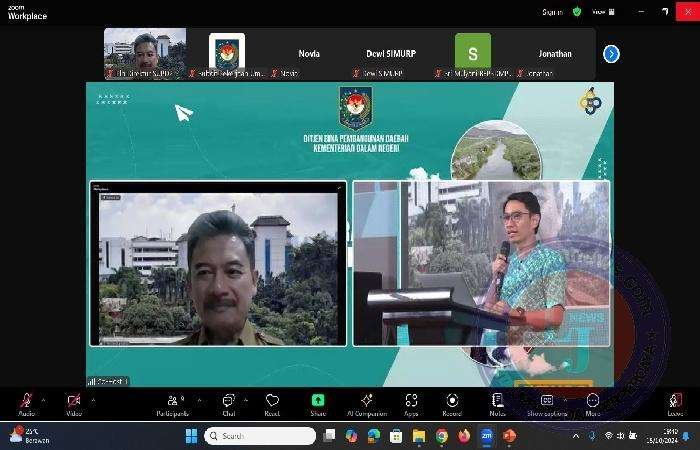
Task: Click the green Share screen button
Action: [318, 402]
